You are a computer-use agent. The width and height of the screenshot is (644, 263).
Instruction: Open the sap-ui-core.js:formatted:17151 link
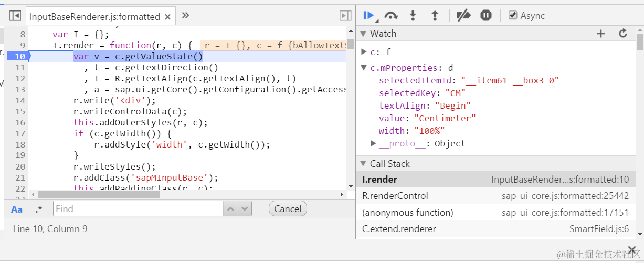(x=565, y=213)
